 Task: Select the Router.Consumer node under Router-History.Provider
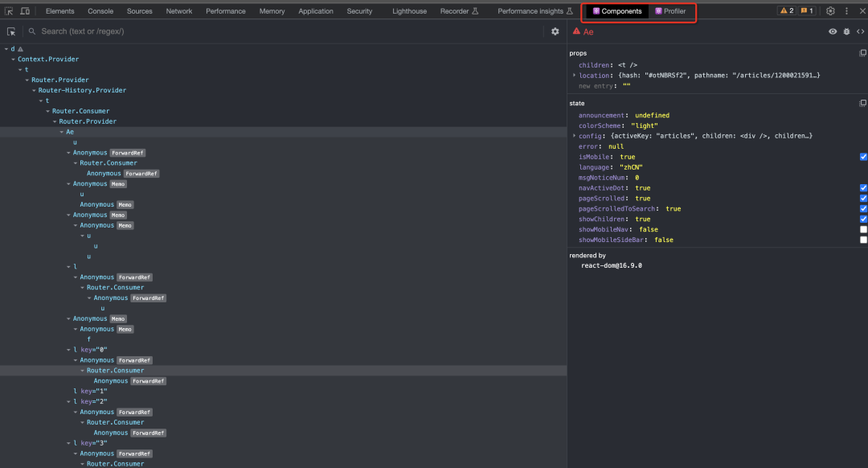[81, 111]
